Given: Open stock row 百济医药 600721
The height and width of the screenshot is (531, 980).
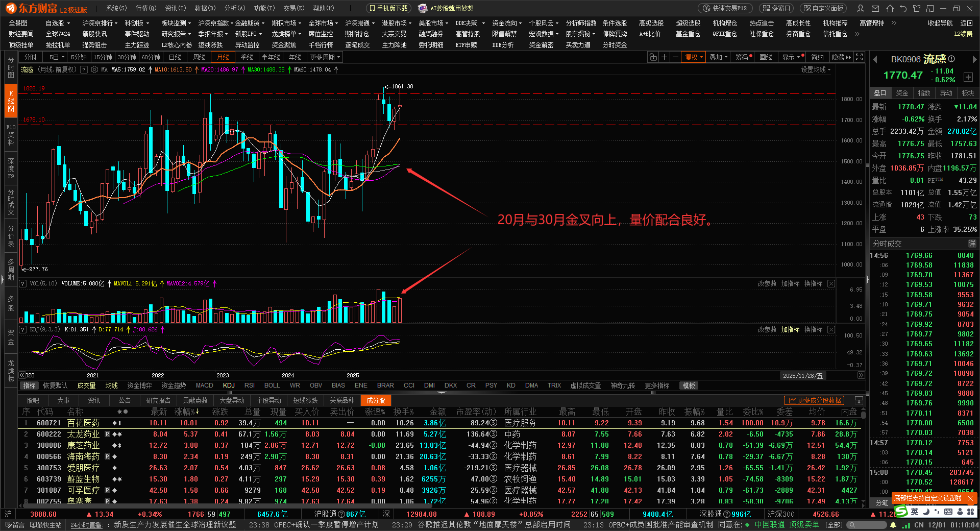Looking at the screenshot, I should [x=83, y=423].
